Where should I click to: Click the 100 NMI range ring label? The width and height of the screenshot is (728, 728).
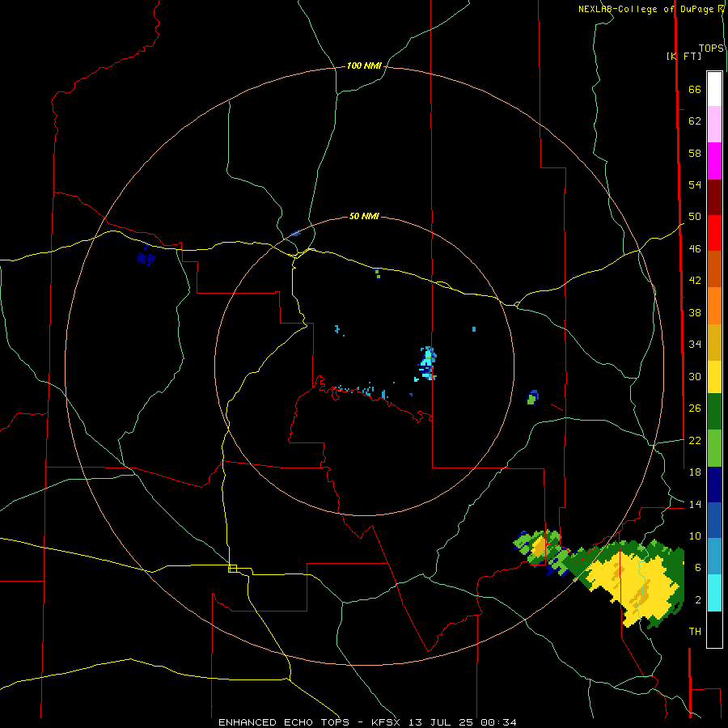coord(364,66)
